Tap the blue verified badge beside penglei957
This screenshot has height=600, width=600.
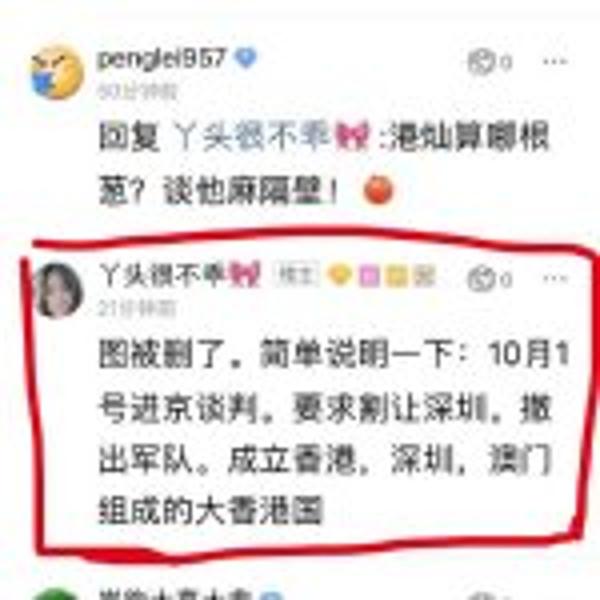coord(245,58)
